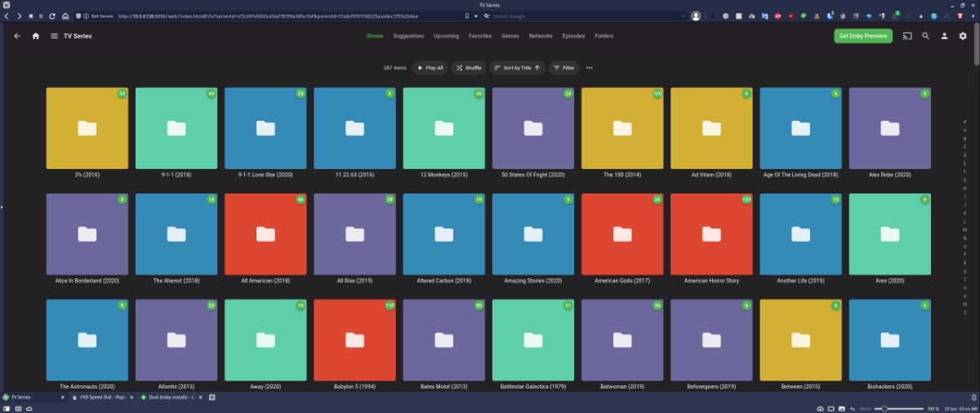Click the Cast to device icon
The image size is (980, 413).
click(906, 36)
